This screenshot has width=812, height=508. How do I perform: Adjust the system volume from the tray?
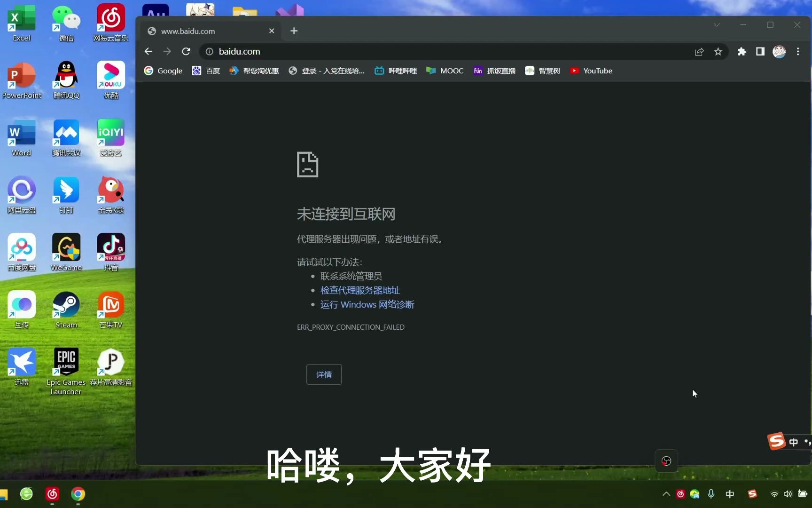click(788, 494)
